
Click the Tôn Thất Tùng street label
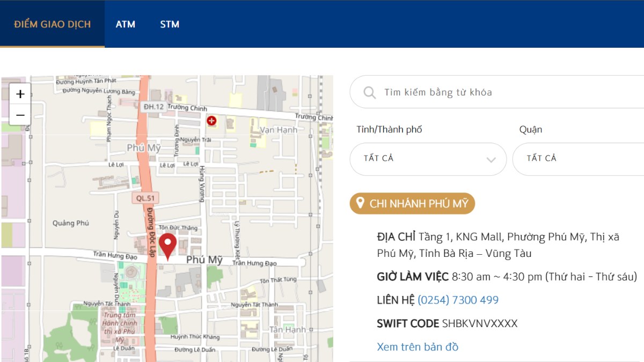point(278,280)
